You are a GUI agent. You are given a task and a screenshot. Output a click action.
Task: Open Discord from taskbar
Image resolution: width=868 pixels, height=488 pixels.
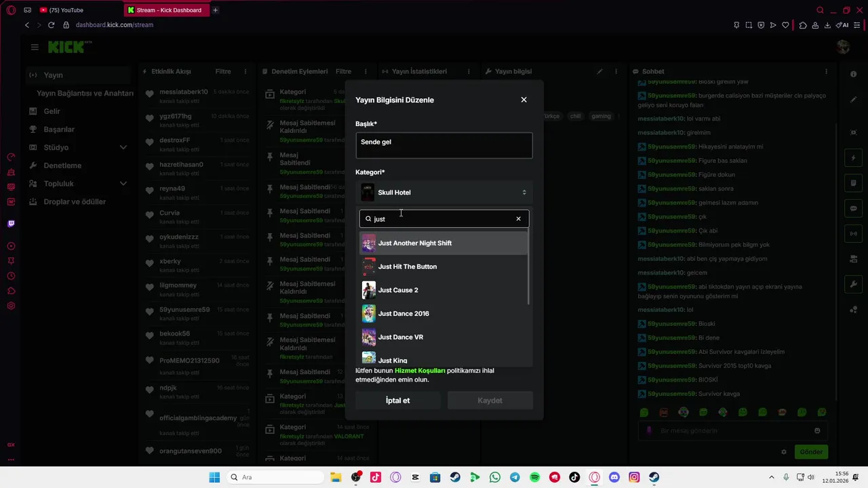click(614, 477)
